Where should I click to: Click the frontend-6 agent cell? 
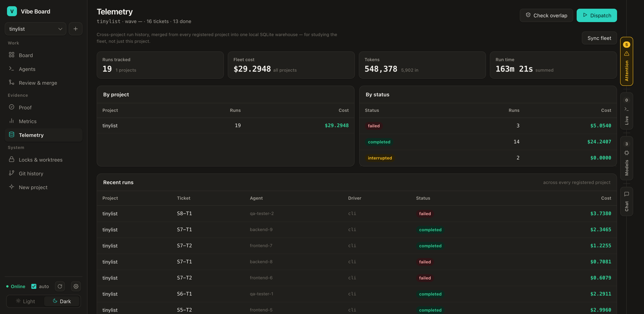[x=261, y=278]
